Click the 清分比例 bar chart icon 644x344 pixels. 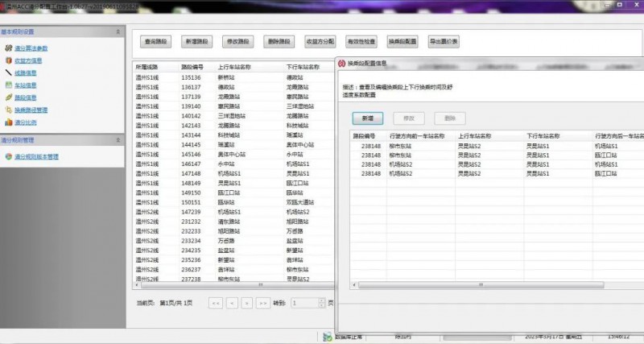7,122
